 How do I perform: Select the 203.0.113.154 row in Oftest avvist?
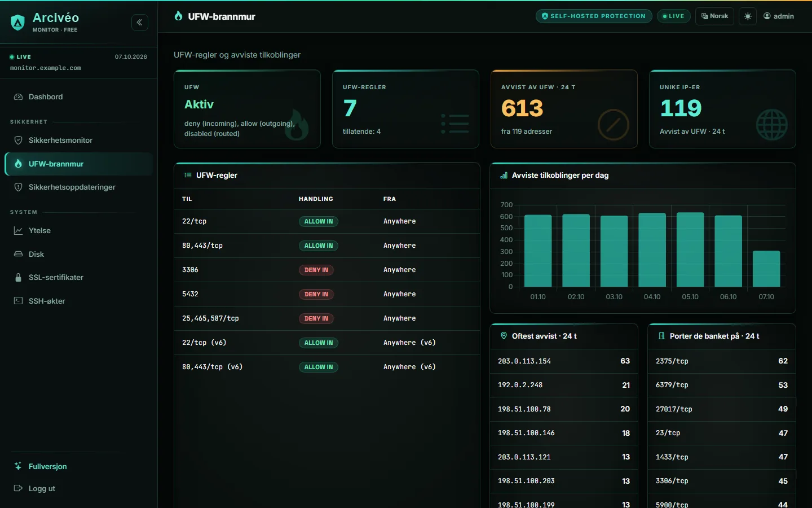564,361
